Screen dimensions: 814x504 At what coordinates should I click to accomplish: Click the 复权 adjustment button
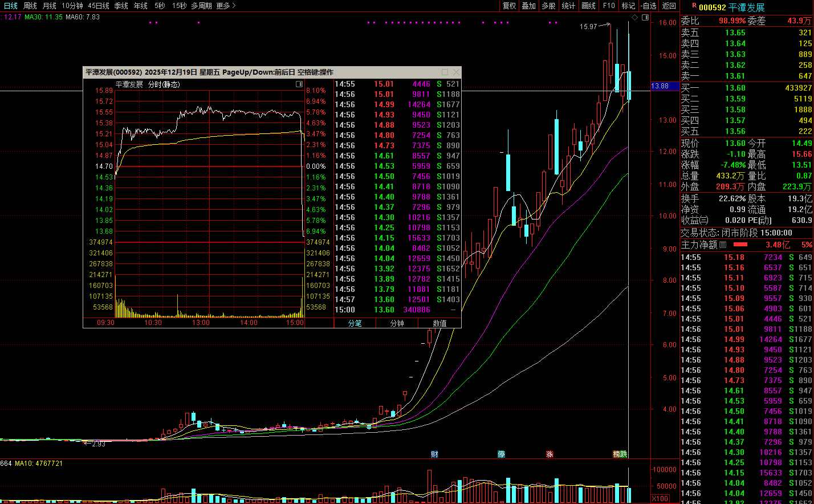[509, 6]
